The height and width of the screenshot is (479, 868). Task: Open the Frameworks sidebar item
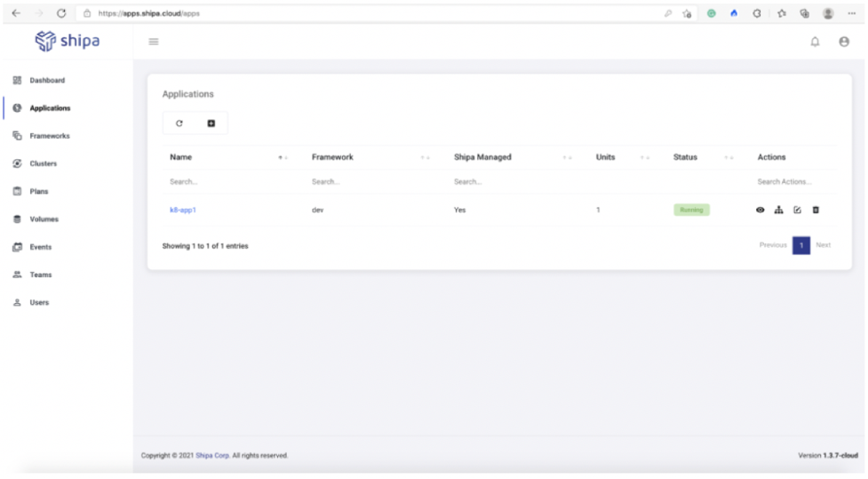click(49, 136)
